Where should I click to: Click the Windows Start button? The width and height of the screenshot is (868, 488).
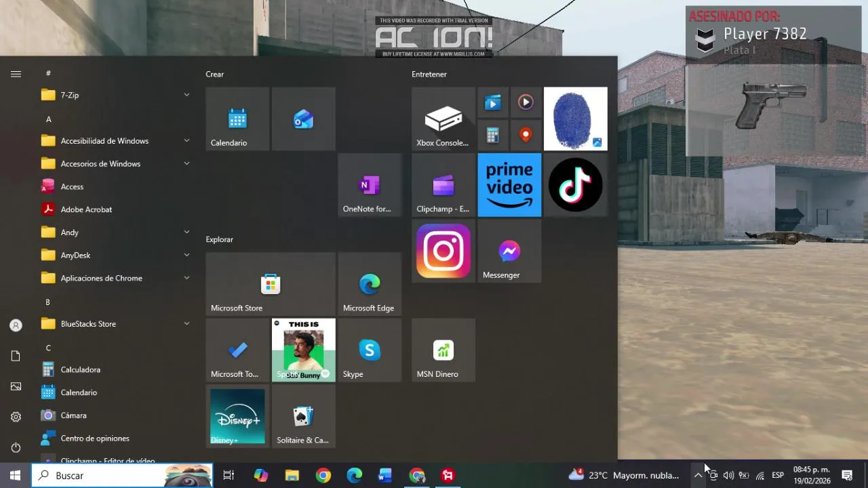point(16,476)
